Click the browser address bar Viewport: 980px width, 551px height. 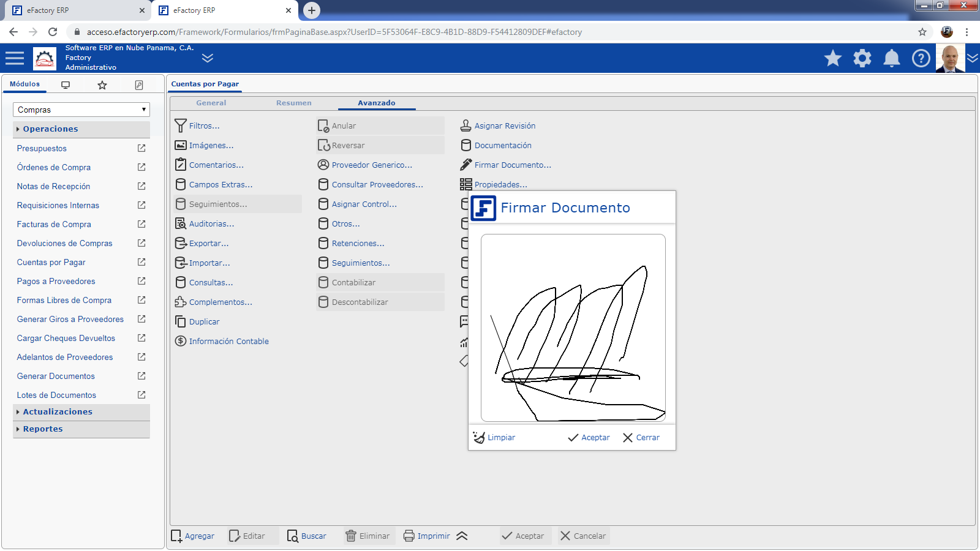490,32
